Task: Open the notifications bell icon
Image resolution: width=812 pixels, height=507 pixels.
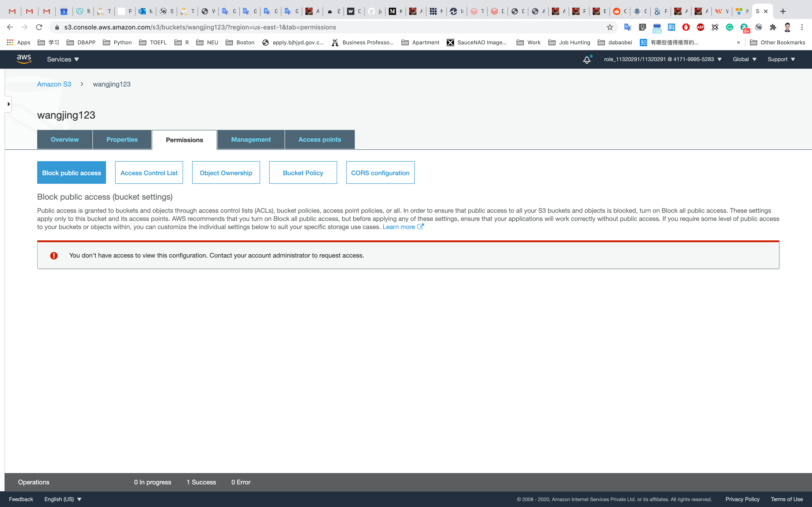Action: click(x=587, y=60)
